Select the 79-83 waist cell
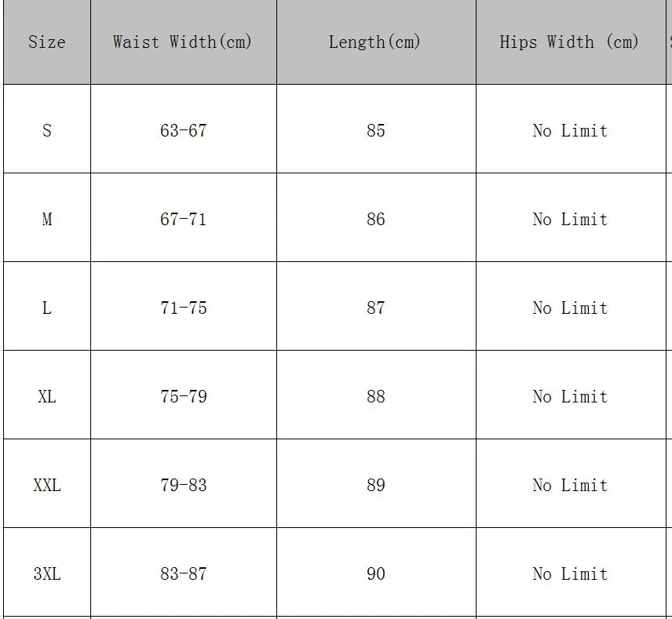This screenshot has height=619, width=672. click(x=184, y=485)
